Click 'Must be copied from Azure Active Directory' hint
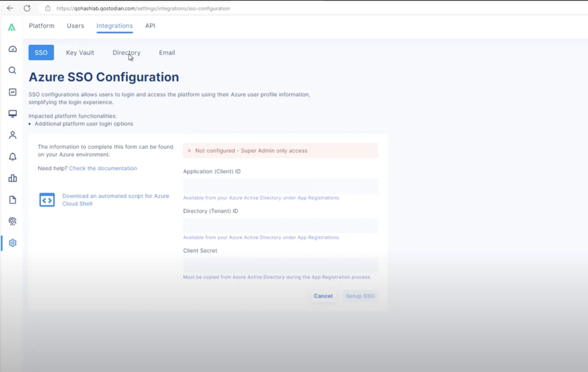588x372 pixels. click(277, 277)
